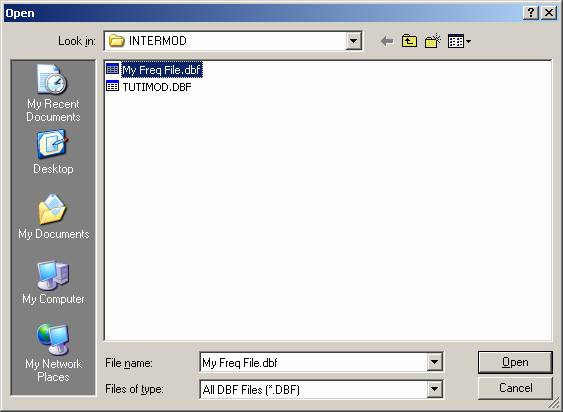Expand the Look in folder dropdown

pos(353,41)
